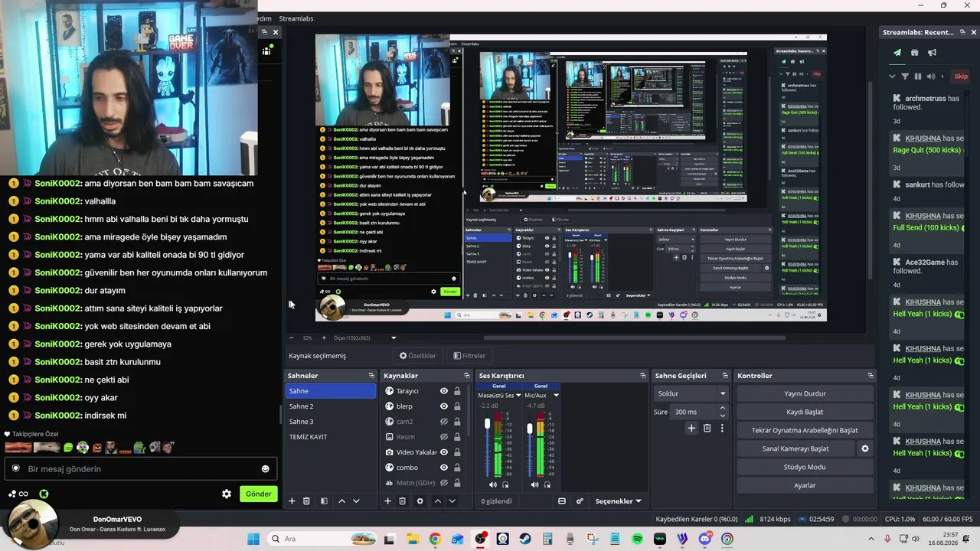Open the Soldur transition dropdown
The height and width of the screenshot is (551, 980).
pyautogui.click(x=691, y=393)
